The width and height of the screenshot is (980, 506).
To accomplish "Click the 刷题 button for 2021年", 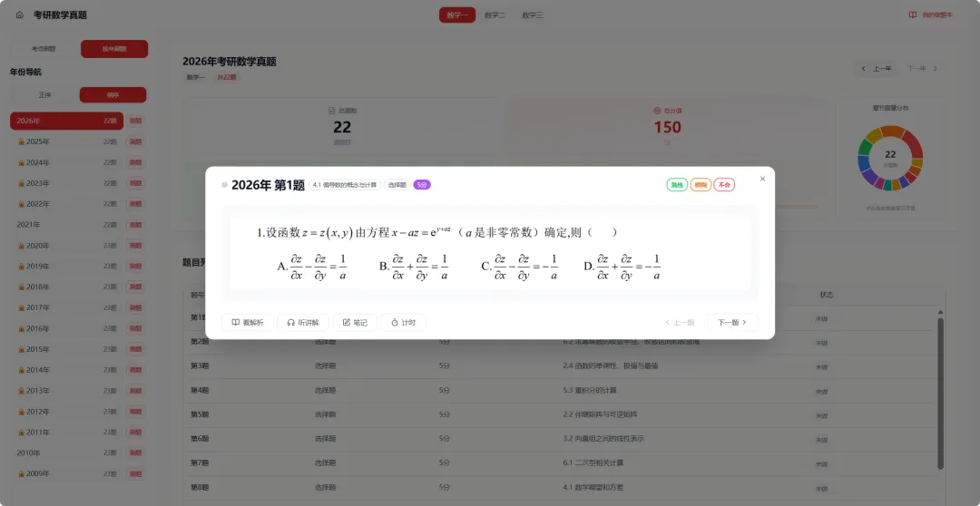I will (x=135, y=225).
